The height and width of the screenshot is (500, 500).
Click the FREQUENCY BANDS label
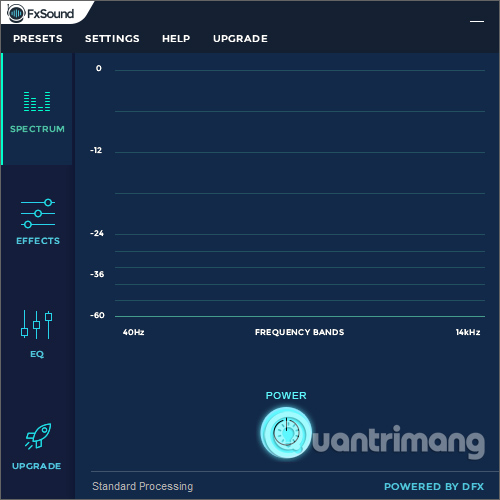point(299,332)
